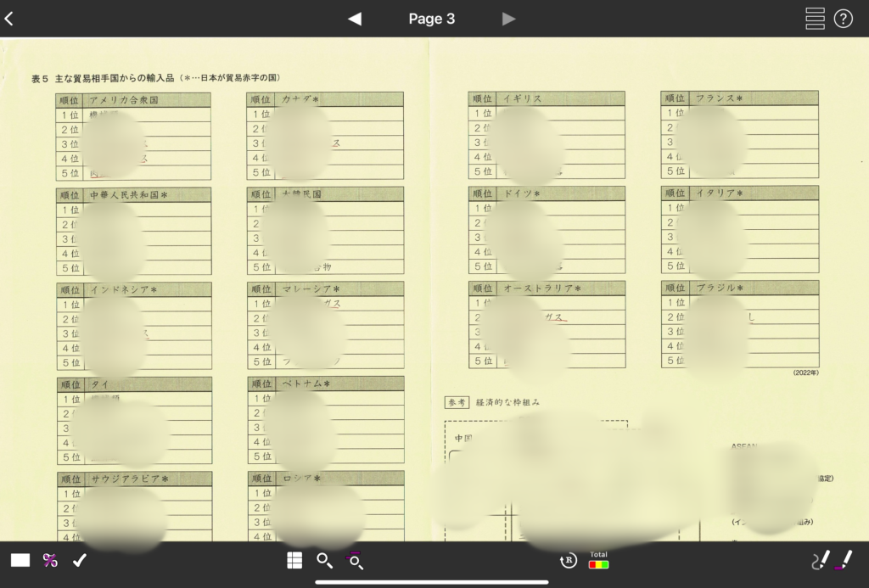Tap the magnifier with marker icon

(x=355, y=560)
